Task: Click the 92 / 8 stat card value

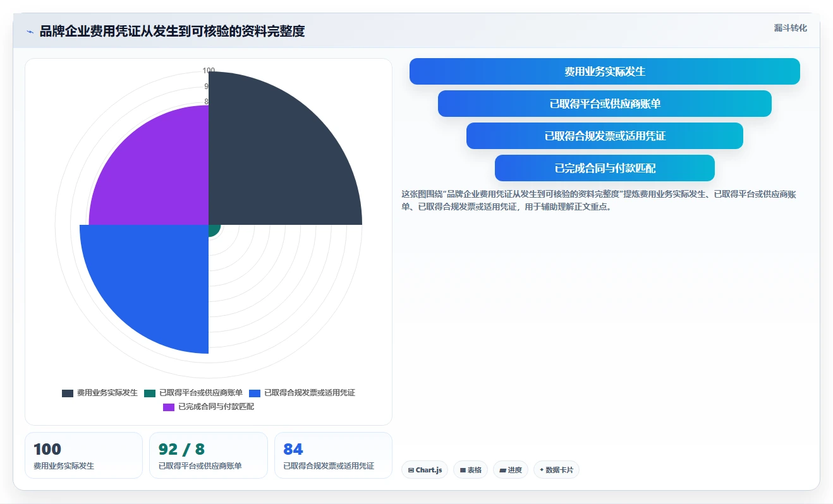Action: 182,449
